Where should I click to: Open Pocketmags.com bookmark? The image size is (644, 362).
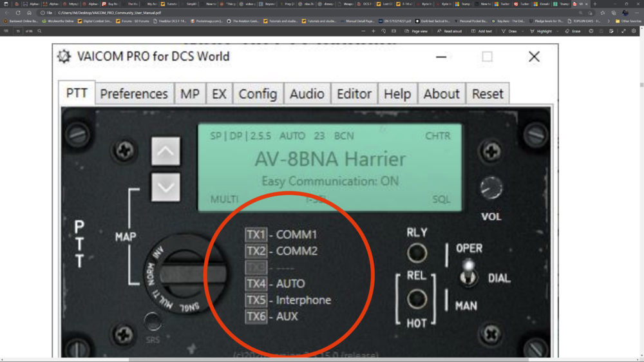pyautogui.click(x=207, y=21)
